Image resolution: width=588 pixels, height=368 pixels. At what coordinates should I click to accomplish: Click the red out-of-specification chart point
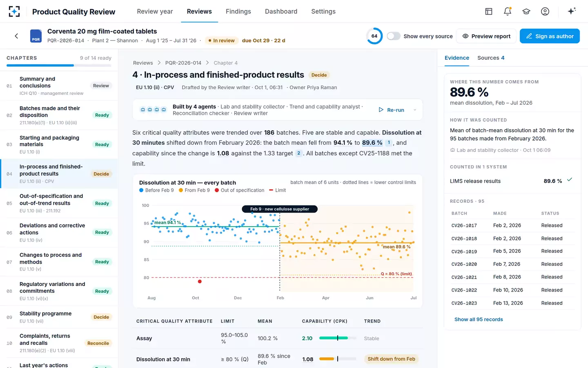click(x=200, y=281)
